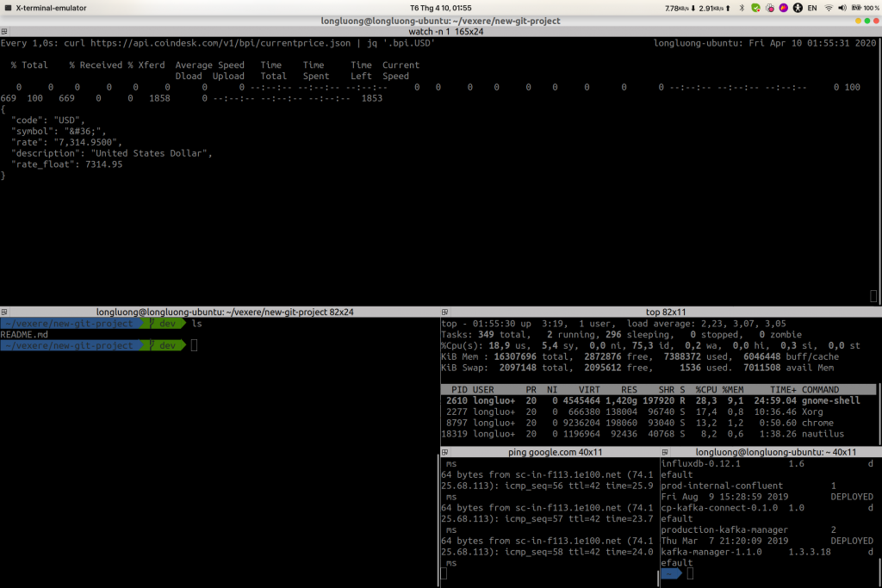Open the group icon of the ping google.com pane

(444, 452)
